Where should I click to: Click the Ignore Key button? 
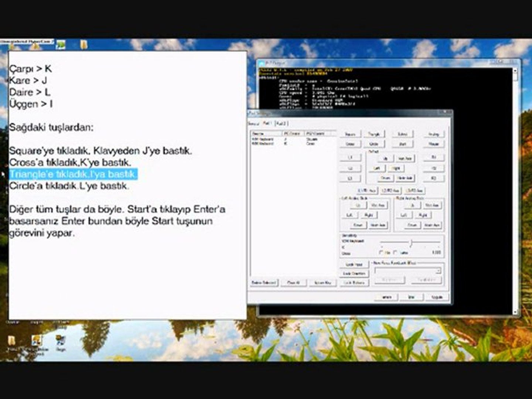323,283
